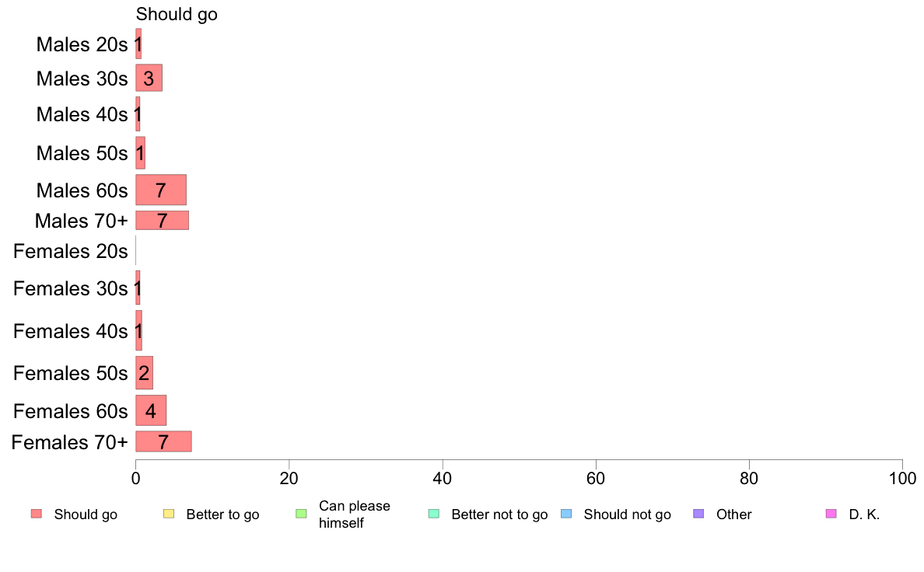924x572 pixels.
Task: Select the Males 70+ bar
Action: pyautogui.click(x=162, y=220)
